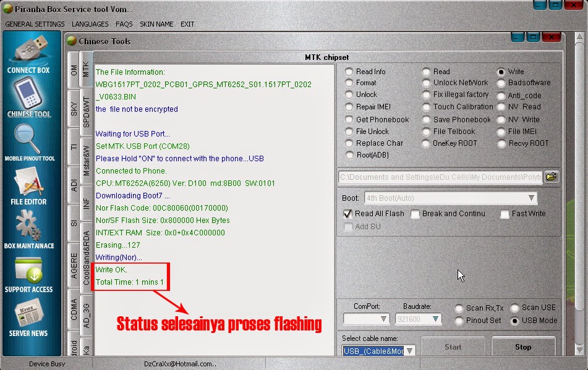
Task: Open Support Access download icon
Action: point(29,271)
